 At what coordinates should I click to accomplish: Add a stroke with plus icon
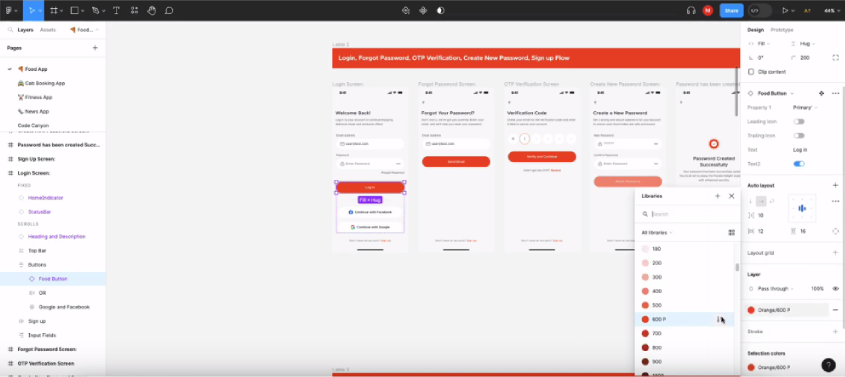tap(835, 332)
